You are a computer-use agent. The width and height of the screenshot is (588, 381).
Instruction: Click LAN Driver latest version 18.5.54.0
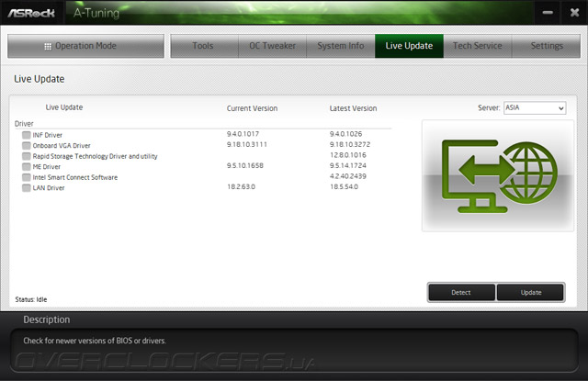pos(344,186)
